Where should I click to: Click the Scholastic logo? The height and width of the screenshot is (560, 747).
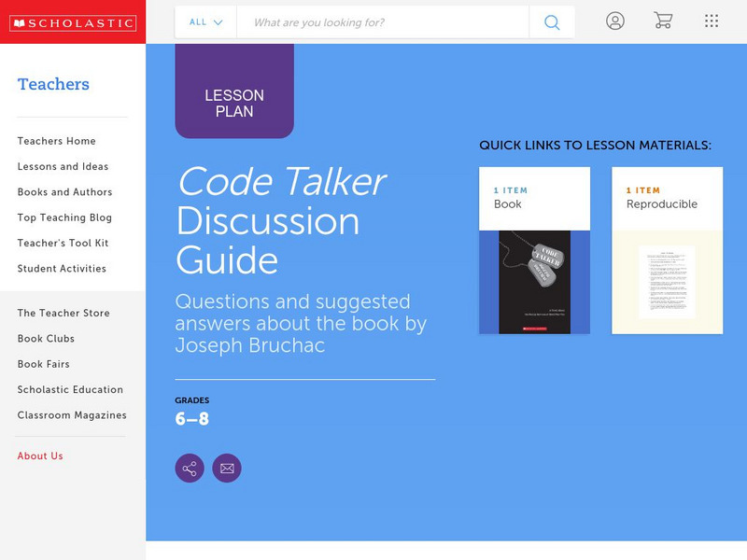click(73, 22)
